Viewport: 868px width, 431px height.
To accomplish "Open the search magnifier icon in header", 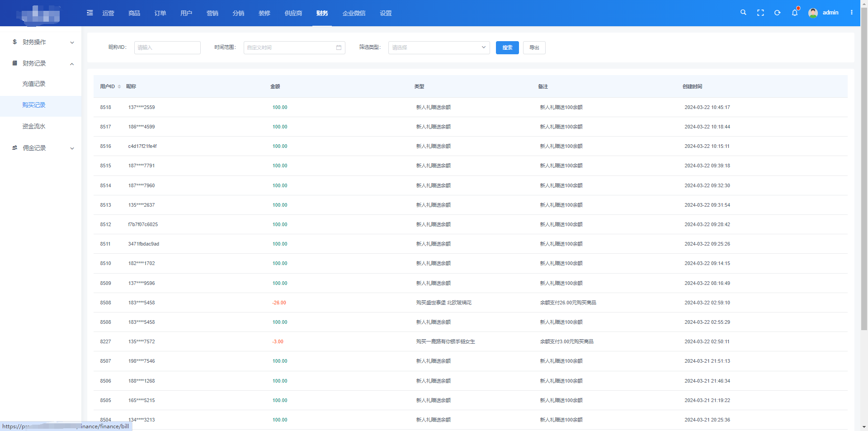I will click(x=743, y=13).
